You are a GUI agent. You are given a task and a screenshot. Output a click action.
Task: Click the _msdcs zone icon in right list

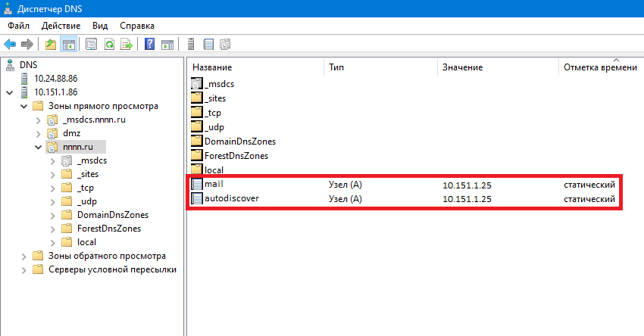tap(197, 84)
